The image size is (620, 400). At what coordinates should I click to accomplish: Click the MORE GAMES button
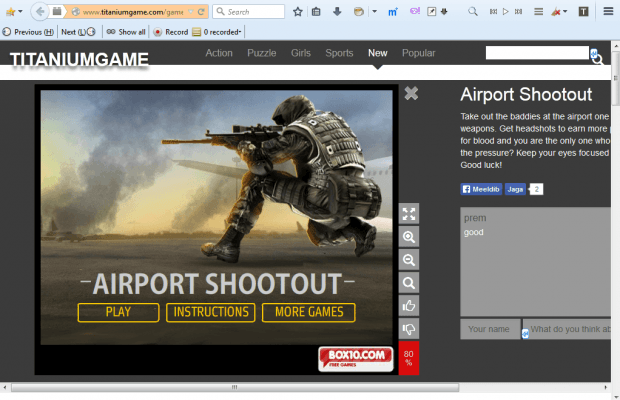(309, 313)
